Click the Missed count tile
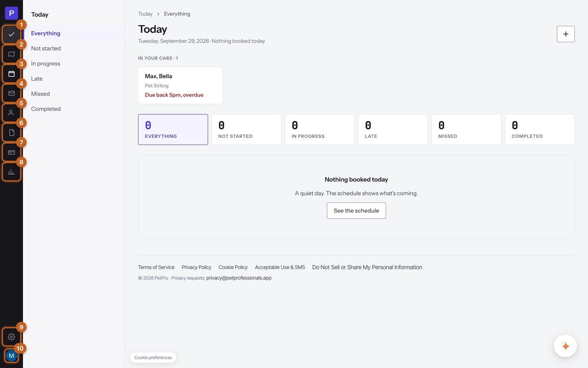The image size is (588, 368). tap(466, 130)
